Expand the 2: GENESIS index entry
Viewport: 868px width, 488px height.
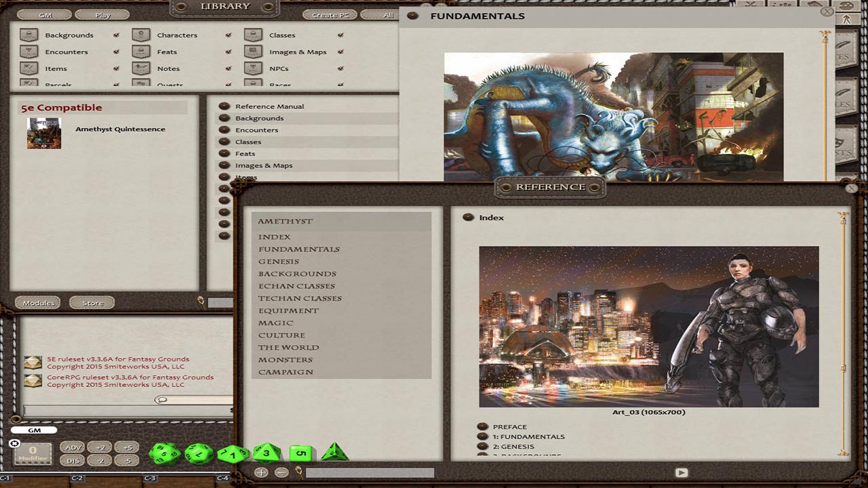click(x=481, y=446)
